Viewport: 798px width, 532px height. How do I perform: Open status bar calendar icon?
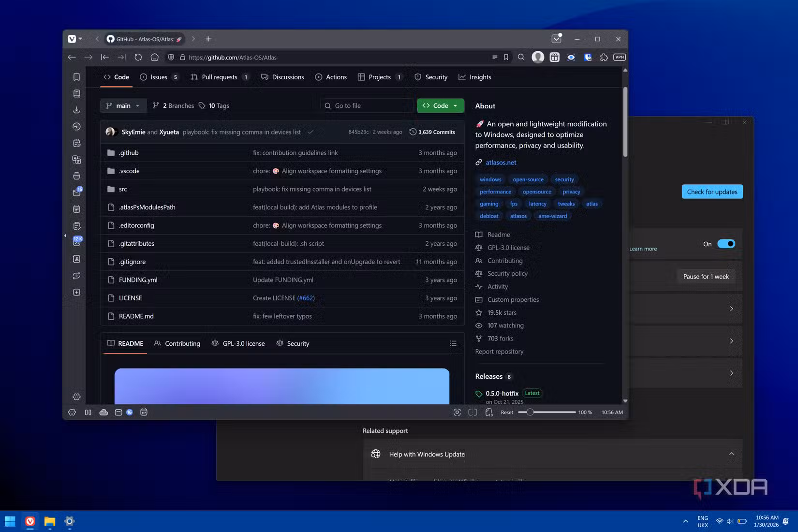(144, 413)
